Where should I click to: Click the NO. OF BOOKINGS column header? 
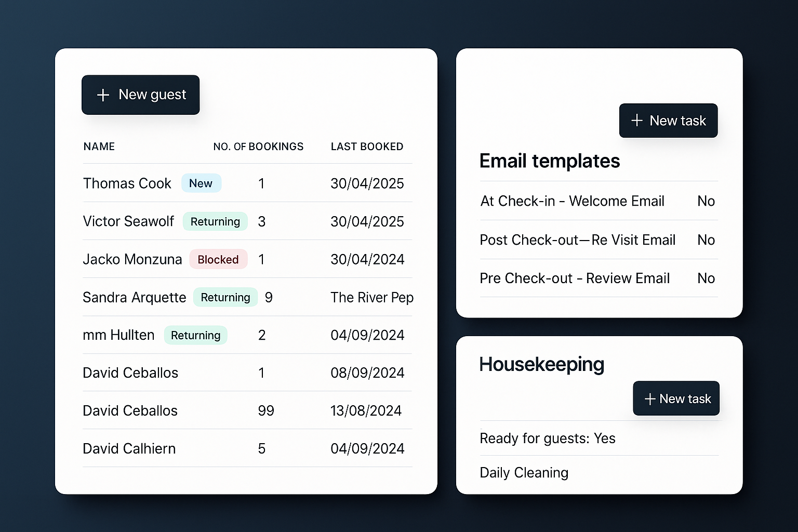pyautogui.click(x=258, y=147)
